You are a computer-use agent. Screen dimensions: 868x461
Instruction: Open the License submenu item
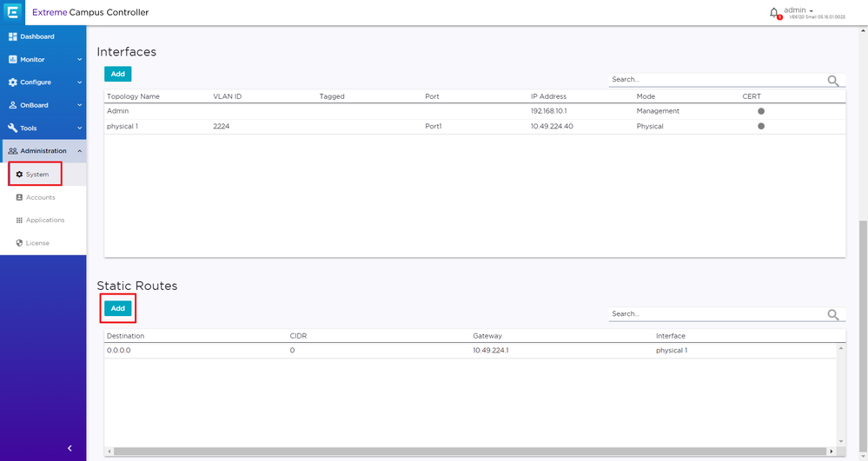click(37, 243)
